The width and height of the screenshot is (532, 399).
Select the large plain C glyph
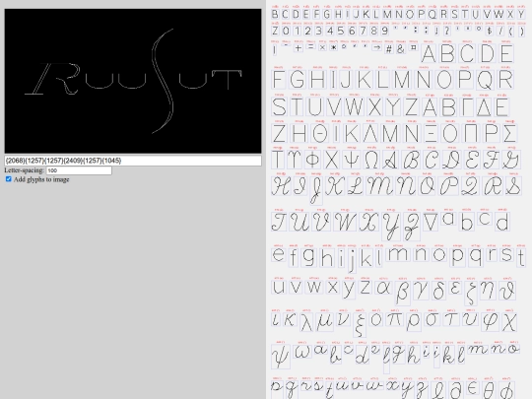(467, 53)
